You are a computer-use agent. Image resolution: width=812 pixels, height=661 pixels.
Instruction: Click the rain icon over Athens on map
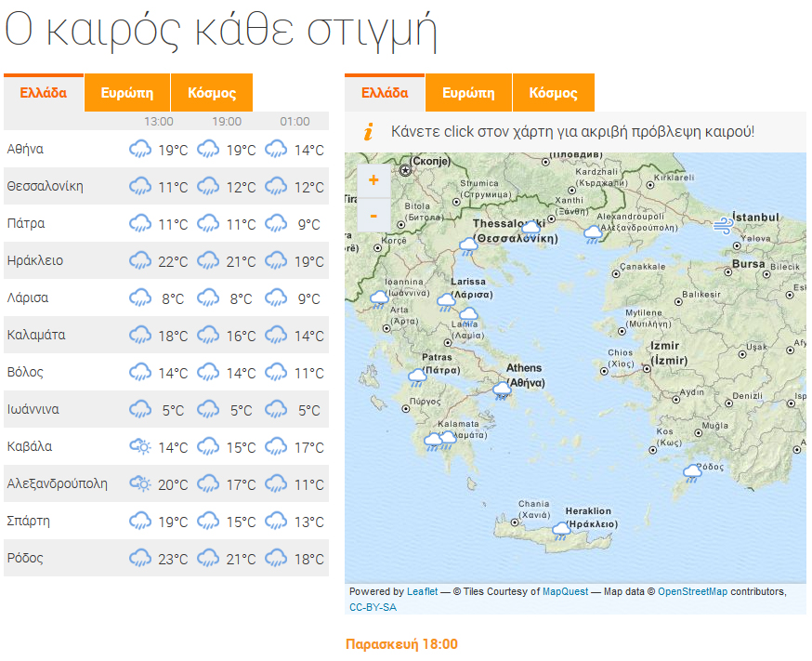(502, 389)
